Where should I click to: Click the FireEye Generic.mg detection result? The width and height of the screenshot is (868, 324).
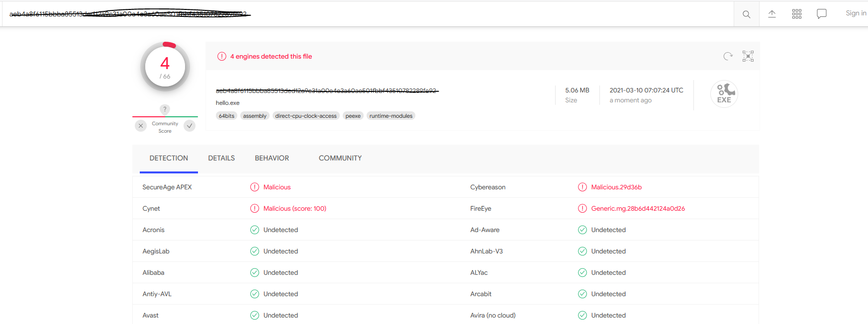point(637,209)
